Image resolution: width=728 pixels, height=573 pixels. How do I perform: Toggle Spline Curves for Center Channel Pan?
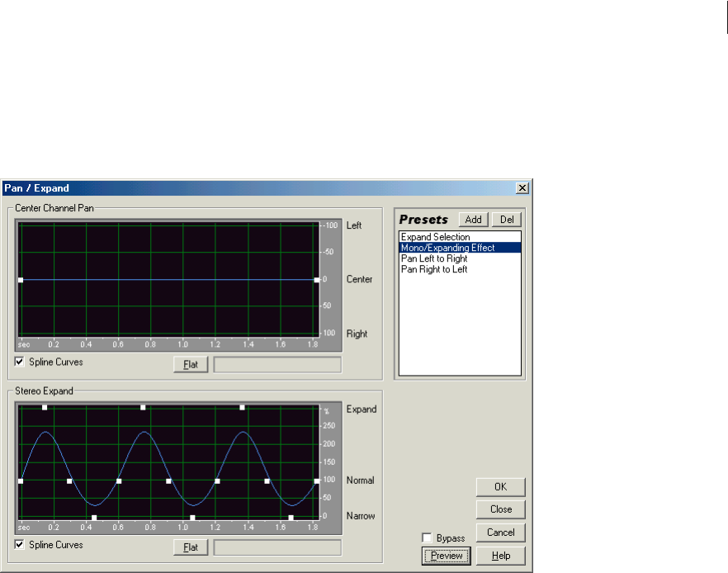[x=20, y=362]
